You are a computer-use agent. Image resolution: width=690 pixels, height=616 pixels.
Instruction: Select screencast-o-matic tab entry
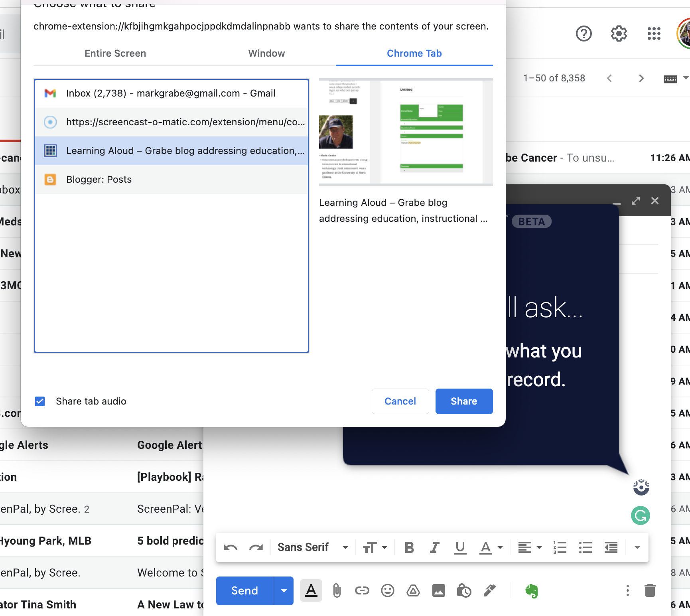tap(172, 122)
